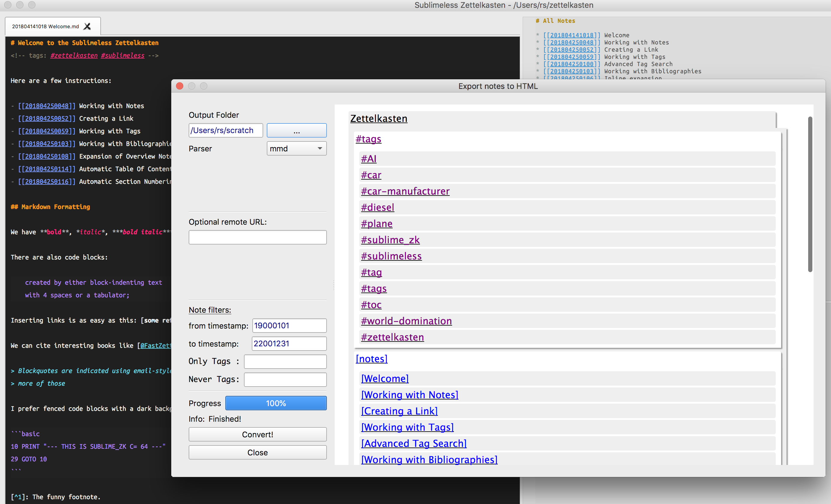
Task: Click Convert! button to export
Action: pyautogui.click(x=257, y=435)
